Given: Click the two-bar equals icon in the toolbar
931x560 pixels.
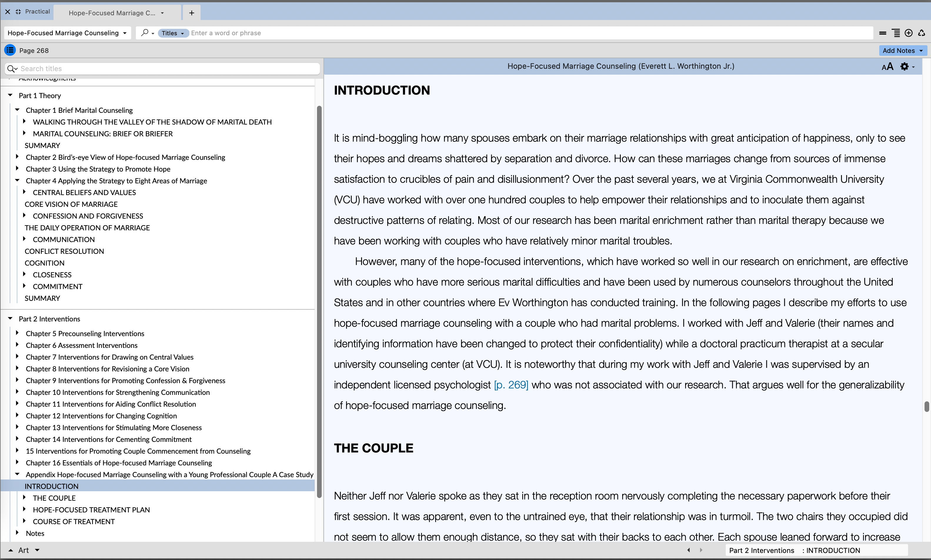Looking at the screenshot, I should coord(883,33).
